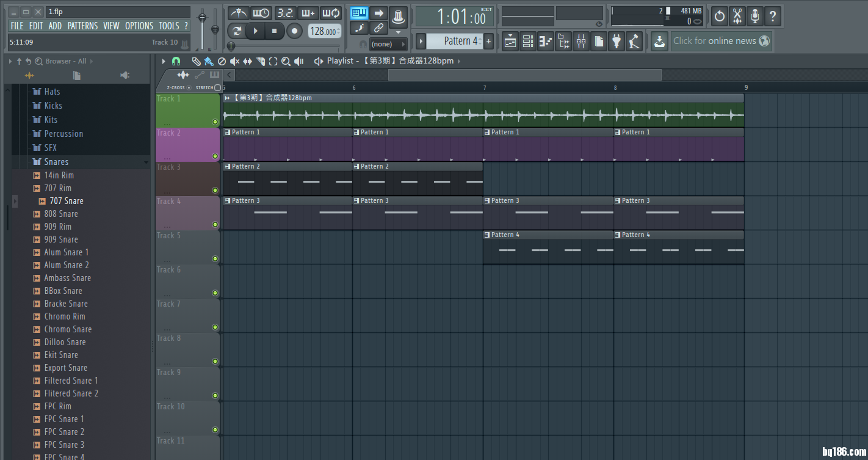Image resolution: width=868 pixels, height=460 pixels.
Task: Open the playlist options menu arrow
Action: pos(164,61)
